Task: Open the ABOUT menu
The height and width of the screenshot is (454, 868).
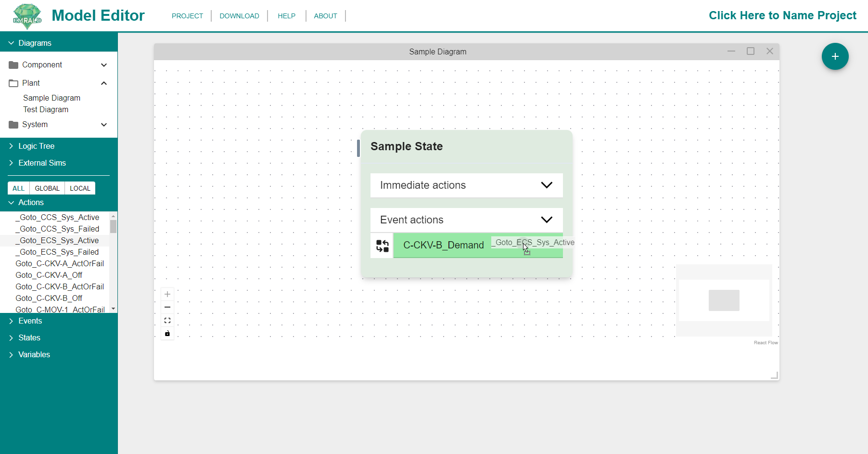Action: pyautogui.click(x=325, y=16)
